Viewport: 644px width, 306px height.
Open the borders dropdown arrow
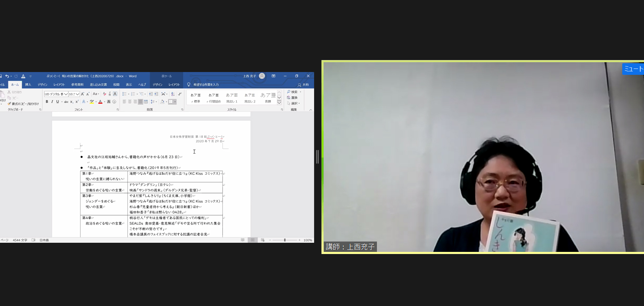tap(175, 102)
